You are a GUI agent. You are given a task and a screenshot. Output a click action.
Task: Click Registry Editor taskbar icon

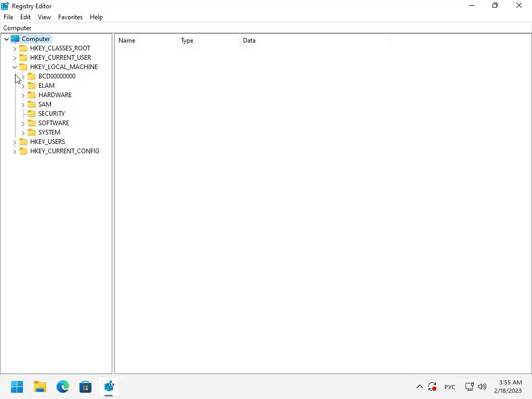point(109,387)
